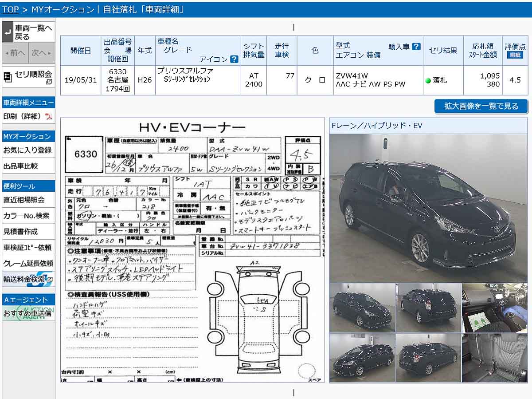The width and height of the screenshot is (532, 399).
Task: Click the year cell H26
Action: [x=145, y=80]
